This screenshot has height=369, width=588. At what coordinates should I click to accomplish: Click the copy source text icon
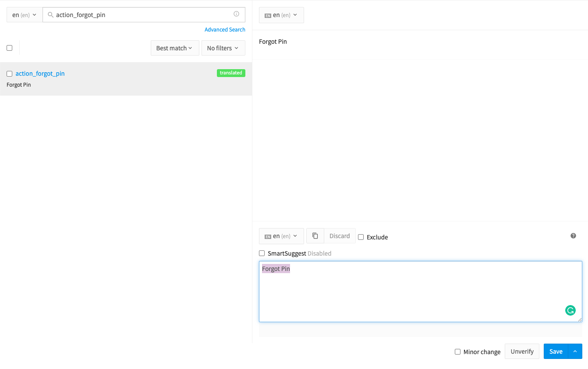(x=315, y=236)
